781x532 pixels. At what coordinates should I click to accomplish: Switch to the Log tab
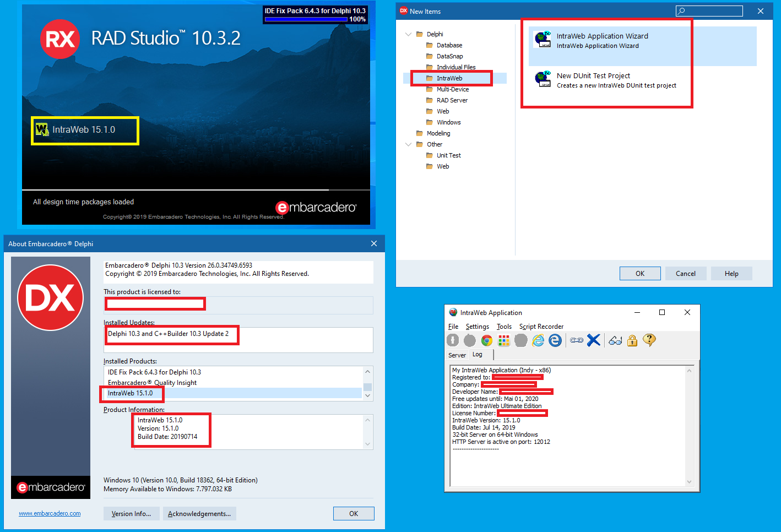(x=478, y=355)
